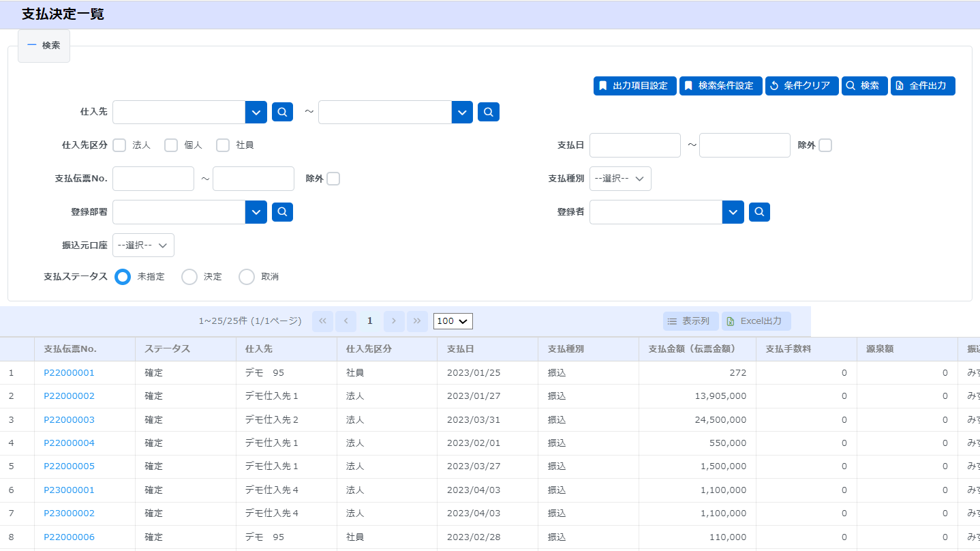This screenshot has height=551, width=980.
Task: Click search icon beside second 仕入先 range field
Action: (488, 112)
